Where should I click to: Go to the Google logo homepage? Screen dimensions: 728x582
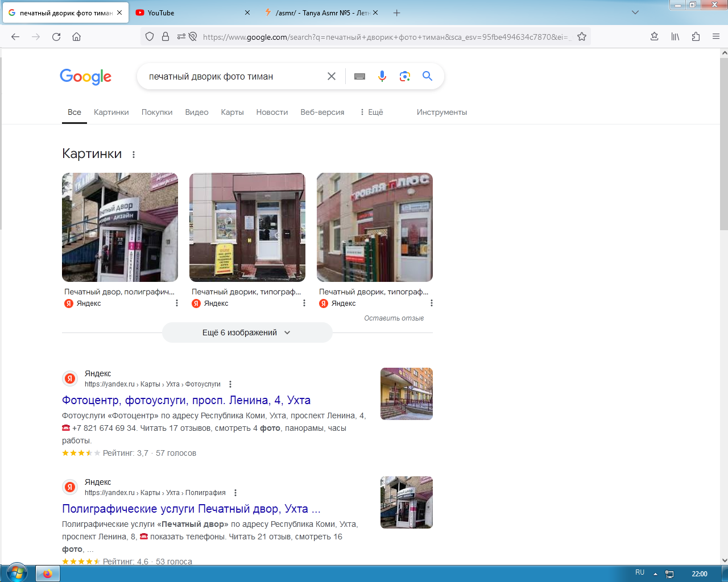click(x=86, y=77)
